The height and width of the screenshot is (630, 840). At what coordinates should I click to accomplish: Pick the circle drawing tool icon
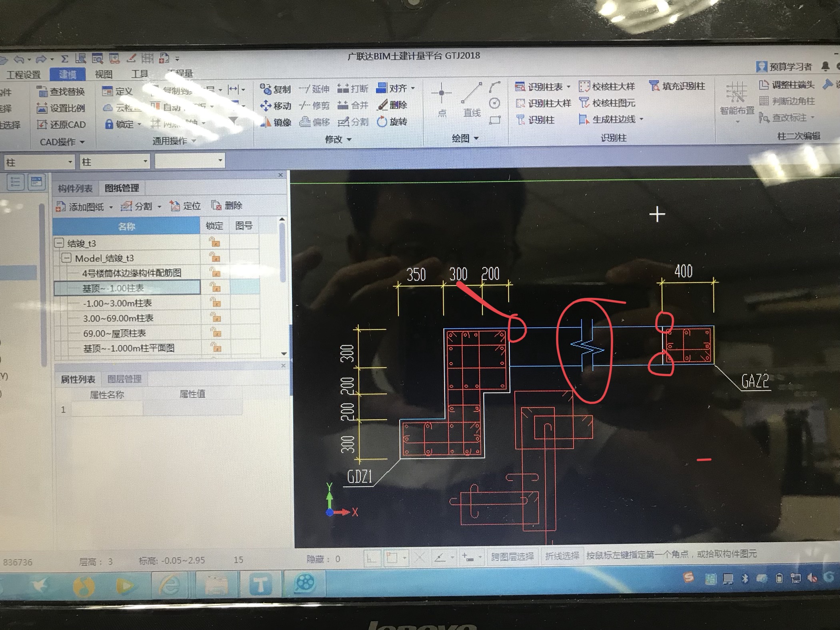(x=495, y=104)
